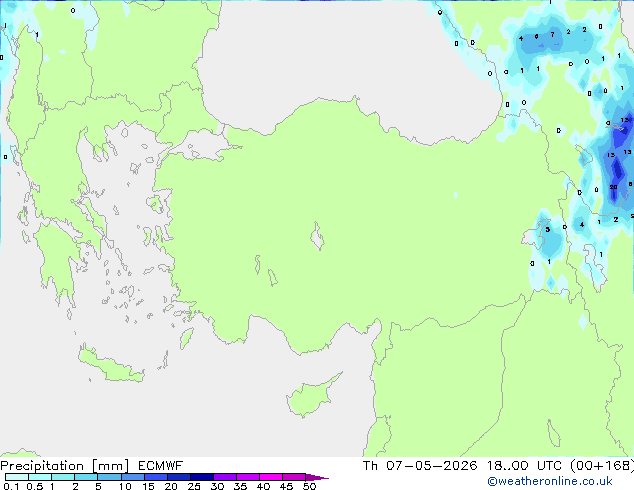Open the weatheronline.co.uk copyright link
This screenshot has height=490, width=634.
(x=550, y=481)
